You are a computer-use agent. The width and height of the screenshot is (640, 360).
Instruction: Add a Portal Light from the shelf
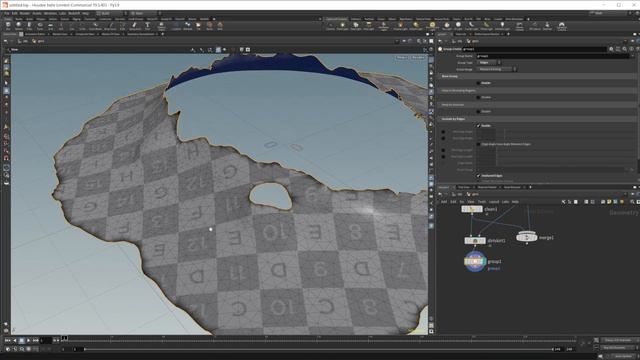486,26
